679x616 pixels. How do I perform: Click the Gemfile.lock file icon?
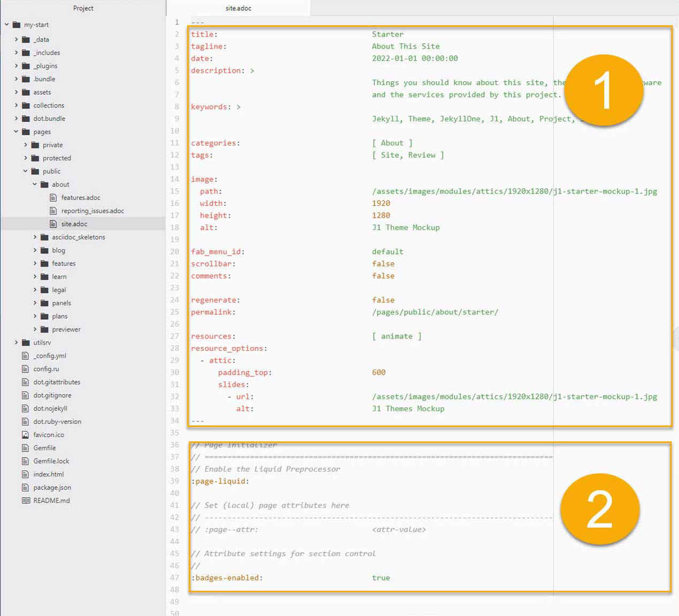point(25,461)
